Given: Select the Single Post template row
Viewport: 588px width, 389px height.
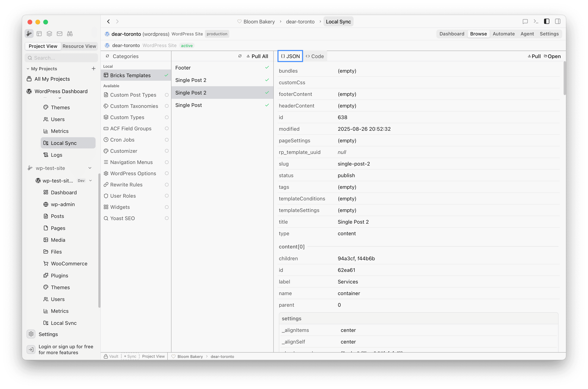Looking at the screenshot, I should click(x=222, y=105).
